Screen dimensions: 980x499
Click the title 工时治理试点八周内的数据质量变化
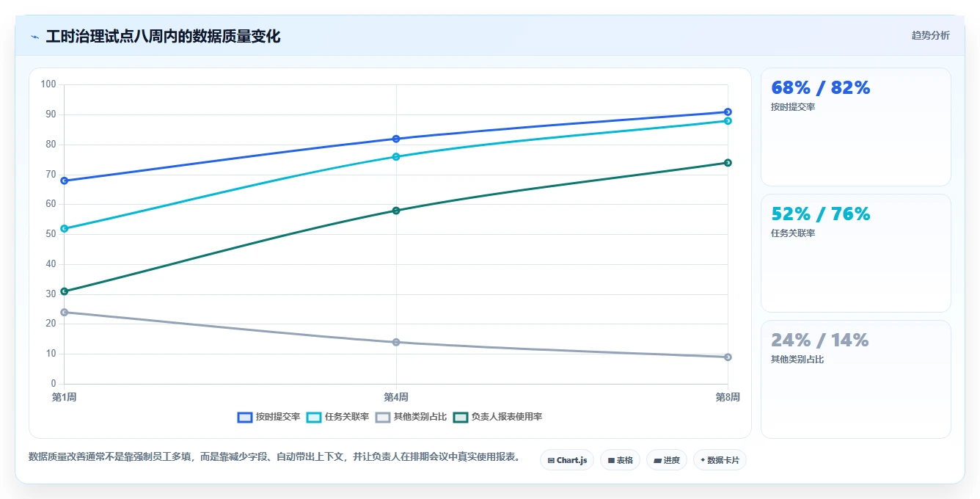coord(163,37)
